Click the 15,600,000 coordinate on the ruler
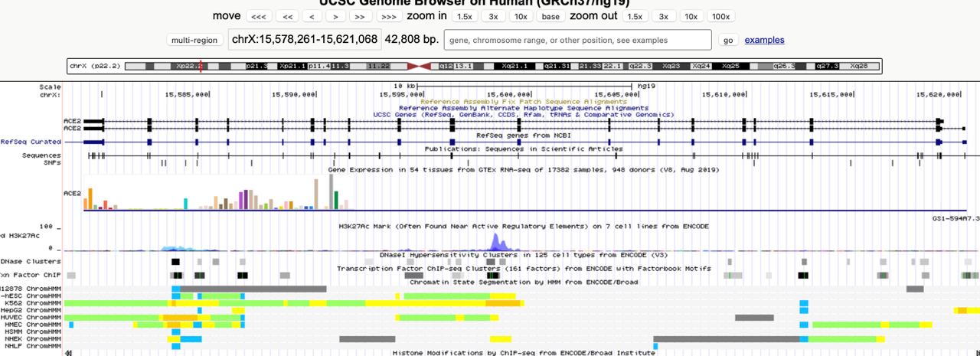 509,94
